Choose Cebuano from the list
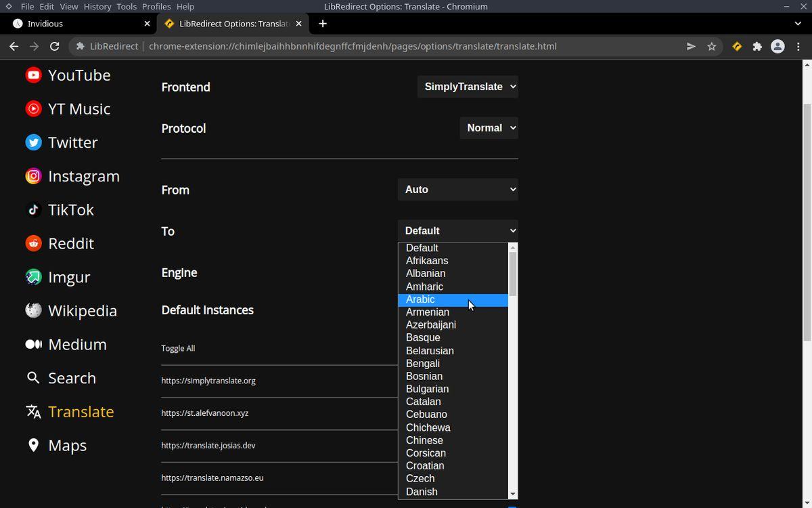 click(x=453, y=415)
